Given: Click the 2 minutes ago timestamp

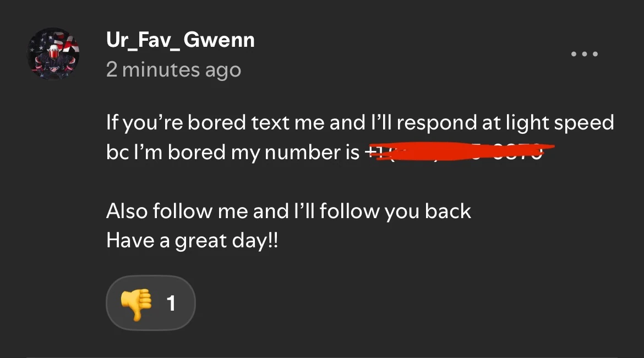Looking at the screenshot, I should [174, 69].
